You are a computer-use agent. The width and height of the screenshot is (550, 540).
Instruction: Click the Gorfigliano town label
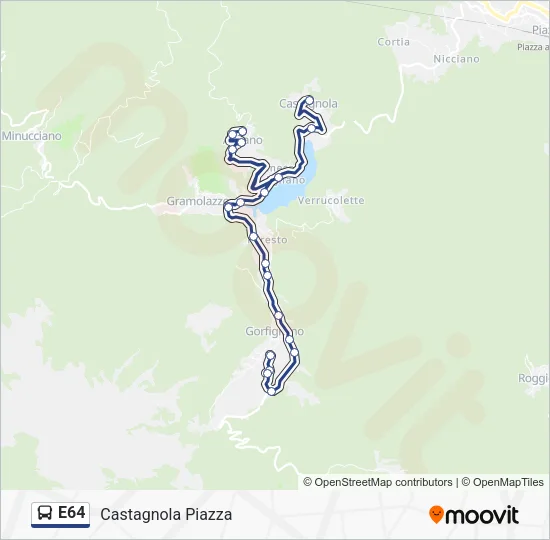tap(274, 331)
